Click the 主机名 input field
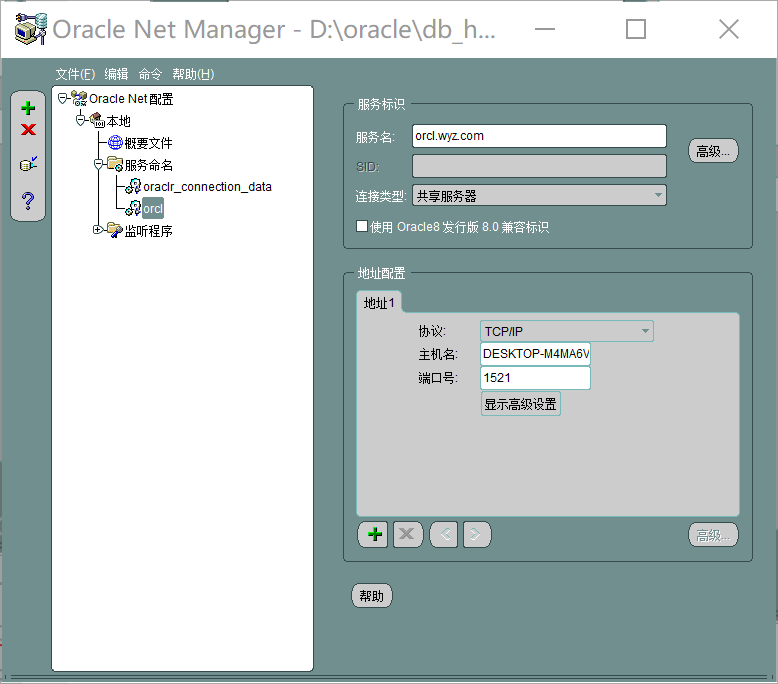Screen dimensions: 778x684 tap(535, 354)
